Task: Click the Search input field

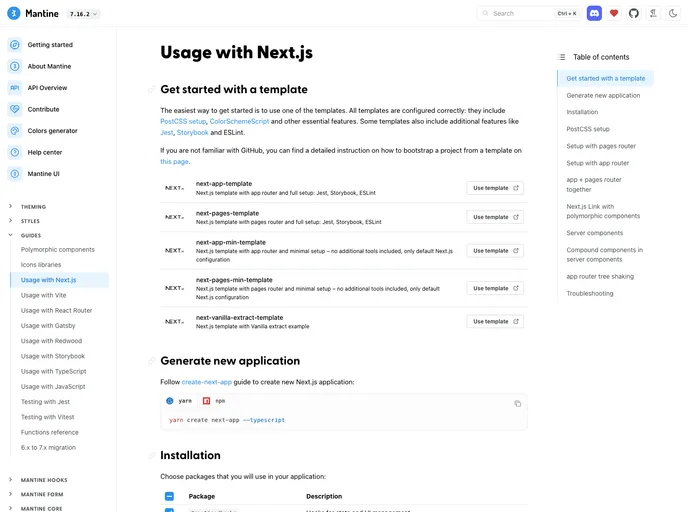Action: point(530,14)
